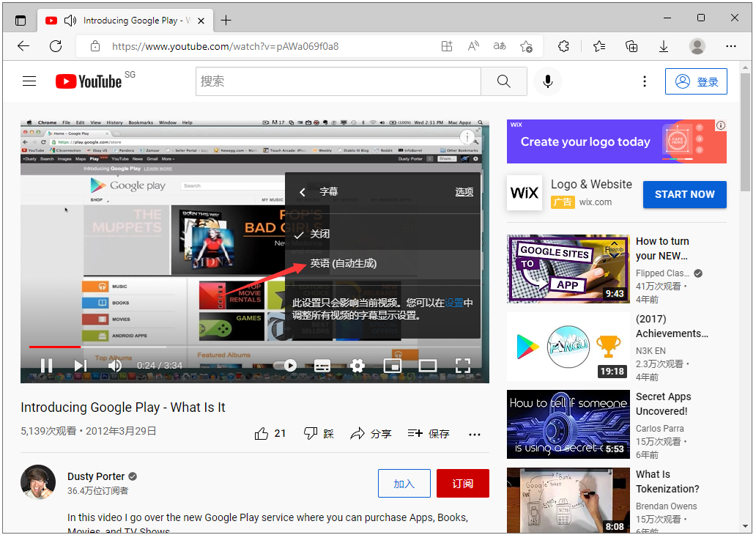Go to the YouTube home logo
The height and width of the screenshot is (535, 756).
point(89,81)
